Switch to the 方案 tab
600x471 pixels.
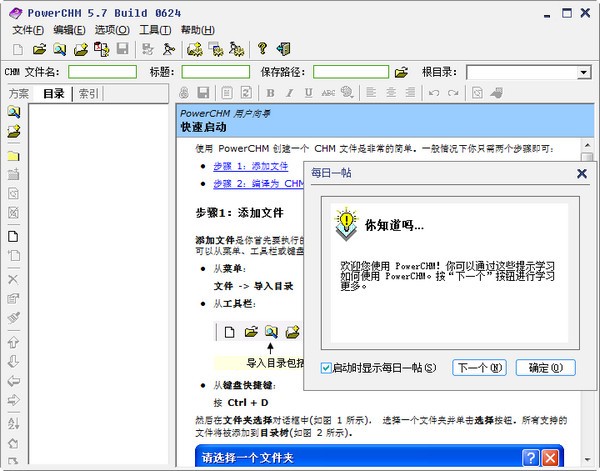click(x=18, y=93)
